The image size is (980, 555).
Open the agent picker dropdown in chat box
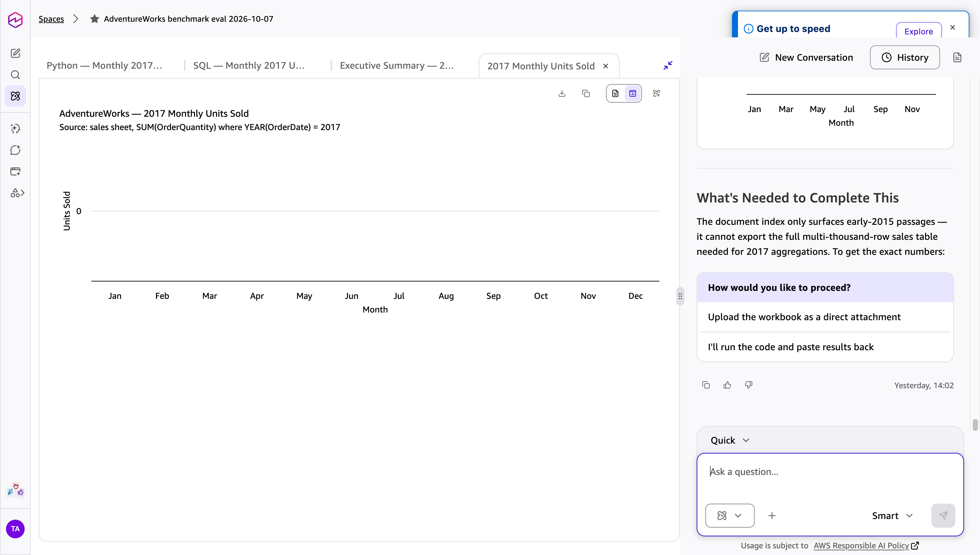click(729, 516)
